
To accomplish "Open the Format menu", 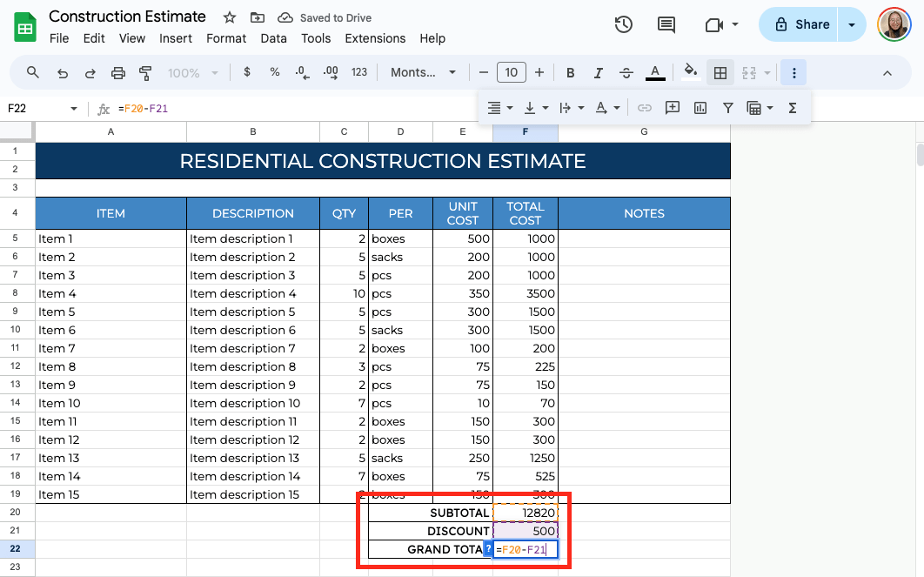I will 226,38.
